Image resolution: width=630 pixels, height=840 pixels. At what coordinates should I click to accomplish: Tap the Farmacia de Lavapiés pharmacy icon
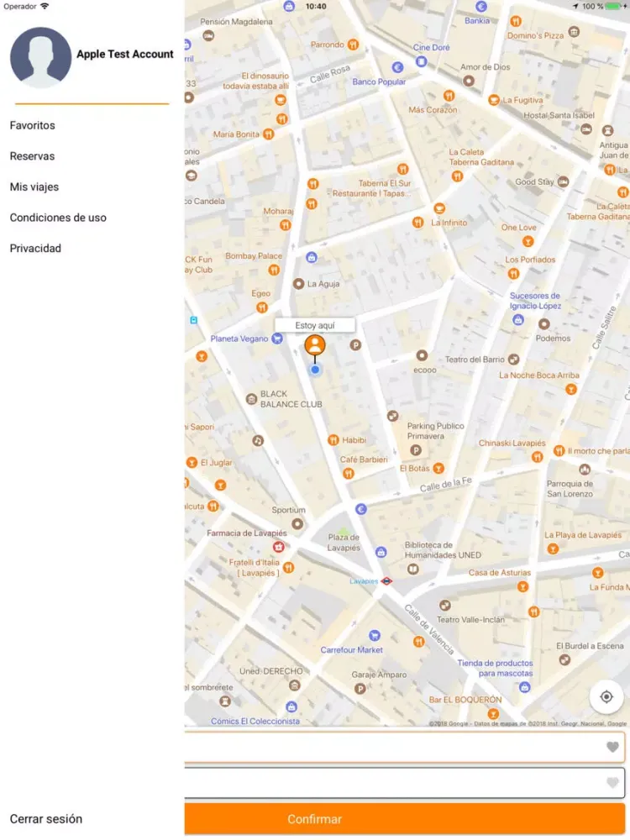click(279, 547)
